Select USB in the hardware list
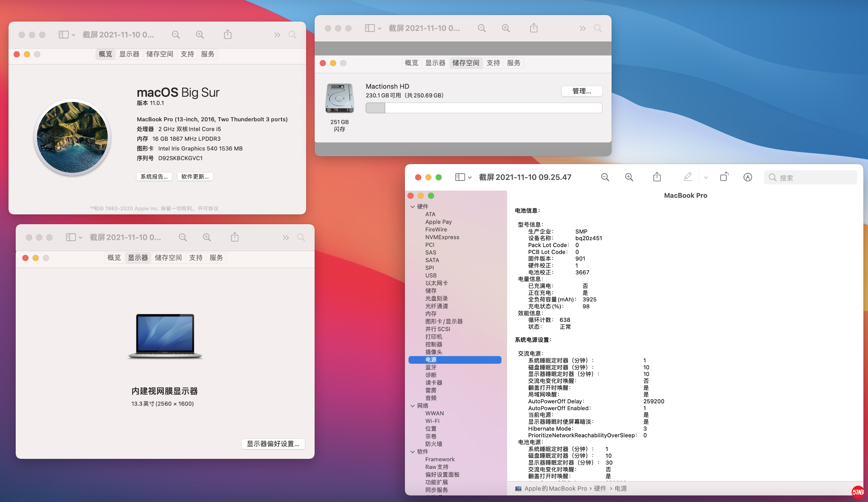 (430, 276)
